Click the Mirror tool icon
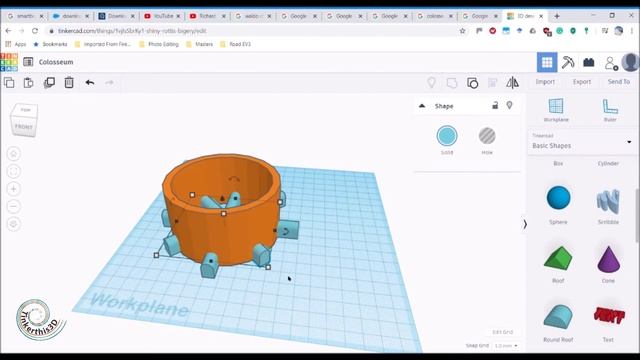640x360 pixels. [512, 83]
